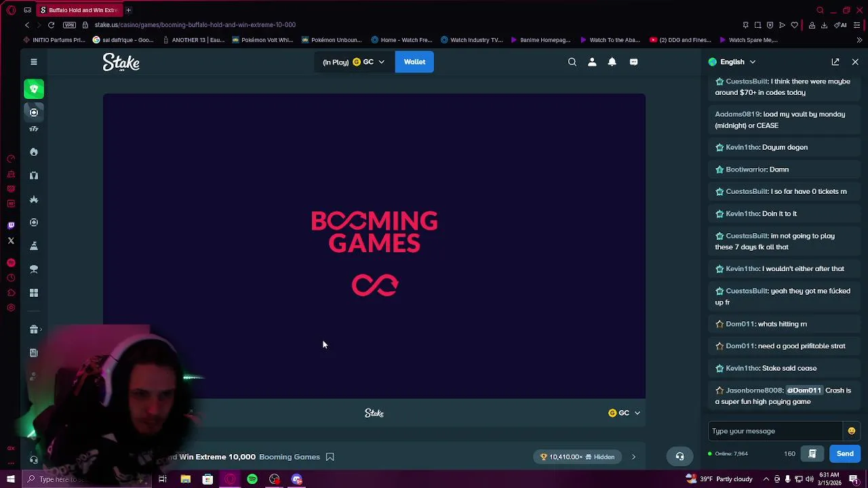Open Watch Industry TV bookmark
This screenshot has width=868, height=488.
[471, 40]
